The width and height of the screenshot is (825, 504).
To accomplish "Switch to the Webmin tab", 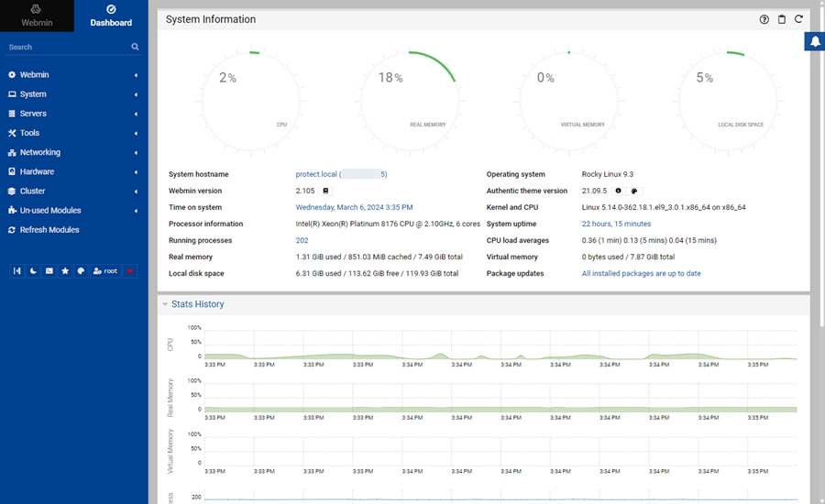I will (x=37, y=16).
